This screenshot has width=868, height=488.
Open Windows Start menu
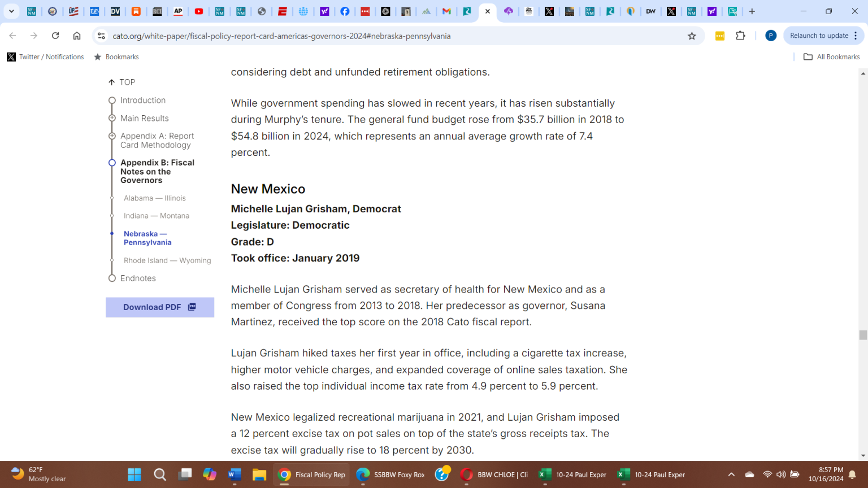pyautogui.click(x=134, y=474)
